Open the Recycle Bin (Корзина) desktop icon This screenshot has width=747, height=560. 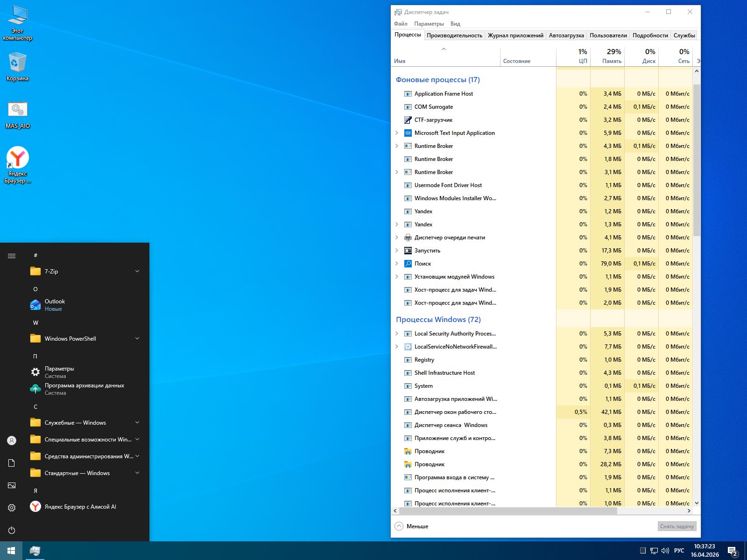[18, 63]
